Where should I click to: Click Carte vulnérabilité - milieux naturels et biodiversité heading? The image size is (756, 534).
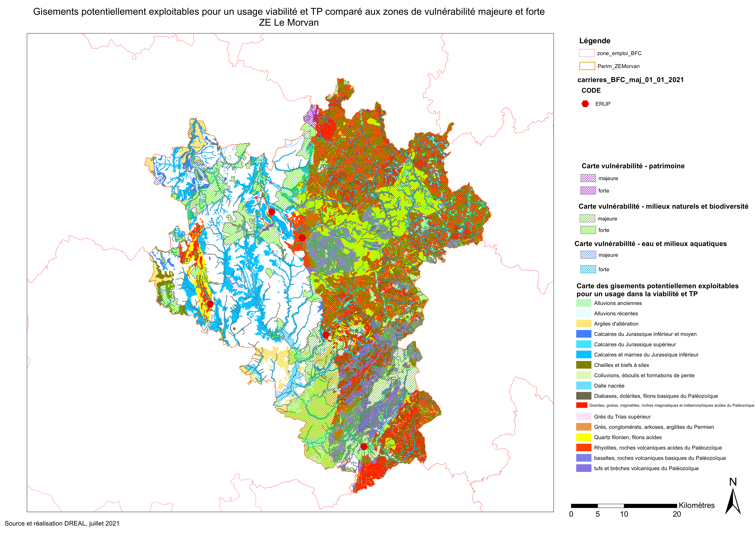[663, 206]
